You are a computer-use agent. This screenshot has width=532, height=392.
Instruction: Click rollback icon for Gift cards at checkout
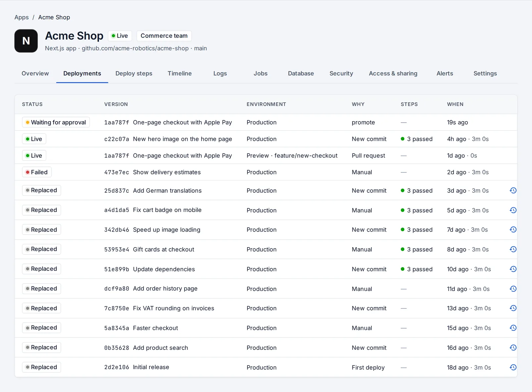(513, 249)
